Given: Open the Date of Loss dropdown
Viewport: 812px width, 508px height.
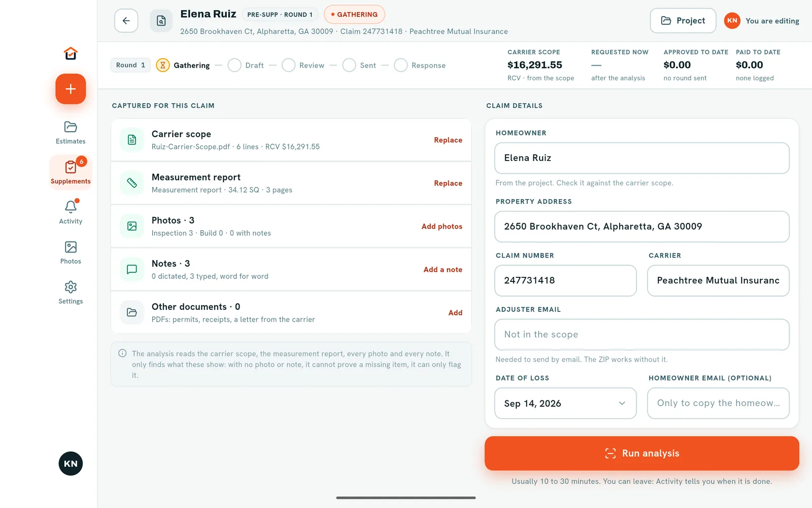Looking at the screenshot, I should point(565,403).
